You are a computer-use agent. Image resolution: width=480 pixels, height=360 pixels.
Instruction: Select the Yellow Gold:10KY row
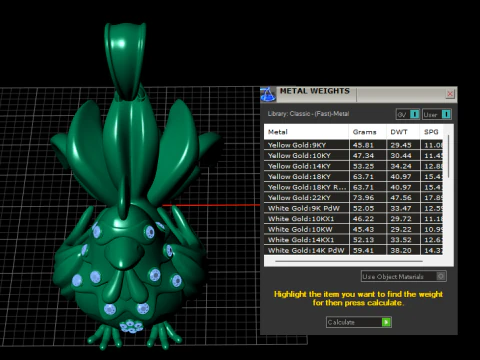[x=354, y=156]
